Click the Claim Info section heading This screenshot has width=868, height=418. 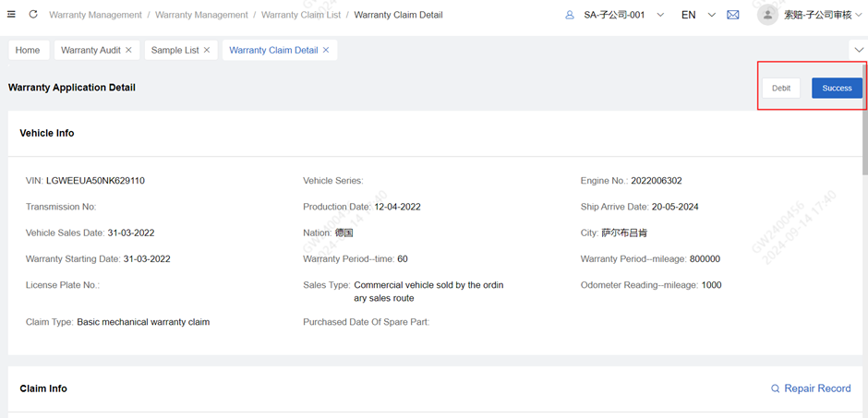pyautogui.click(x=43, y=388)
